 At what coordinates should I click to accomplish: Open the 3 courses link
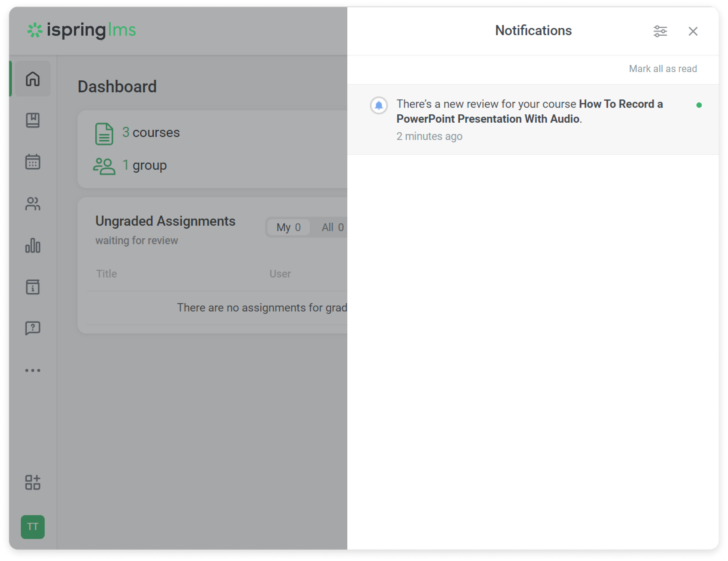(151, 133)
